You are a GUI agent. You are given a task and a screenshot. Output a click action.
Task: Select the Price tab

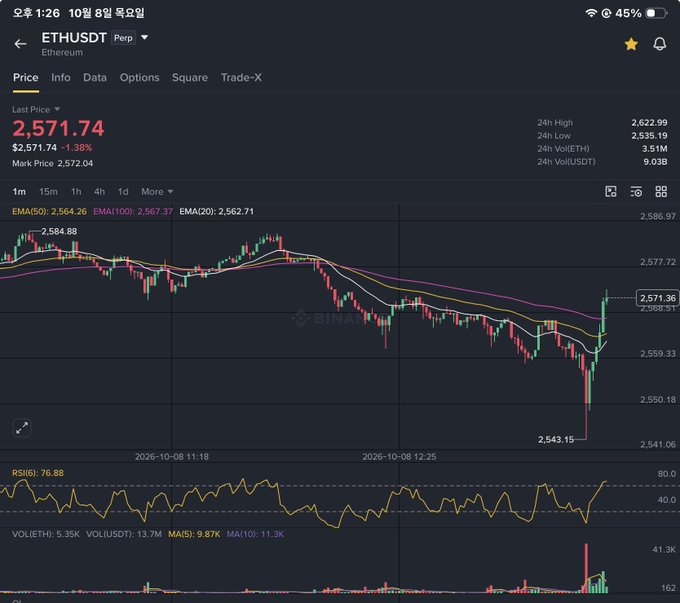(x=26, y=78)
